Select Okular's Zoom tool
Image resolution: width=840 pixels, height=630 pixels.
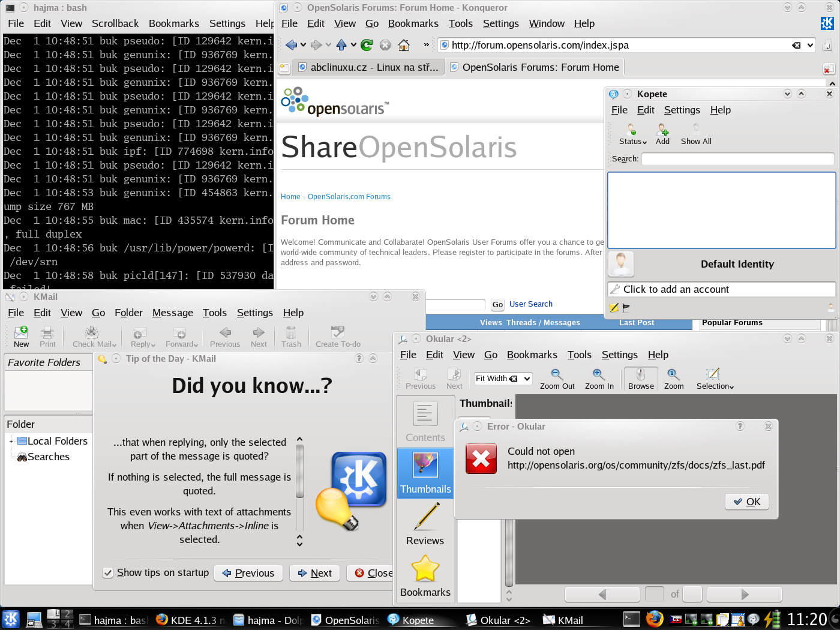pos(673,379)
